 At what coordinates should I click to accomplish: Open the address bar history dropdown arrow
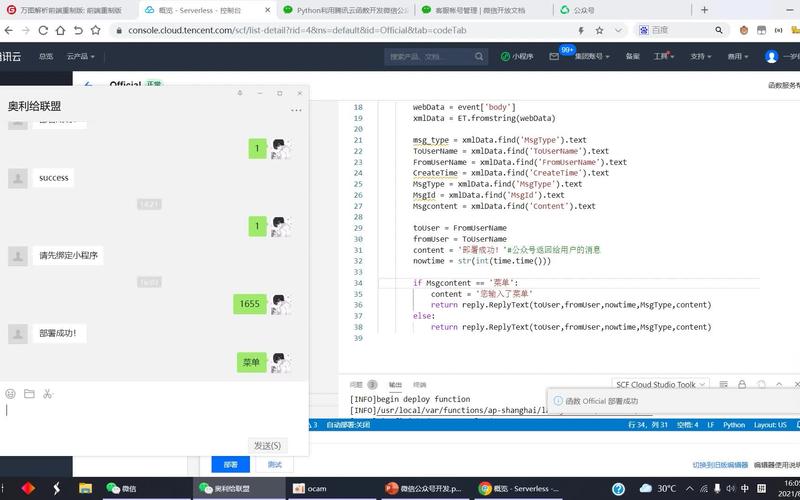pos(618,31)
